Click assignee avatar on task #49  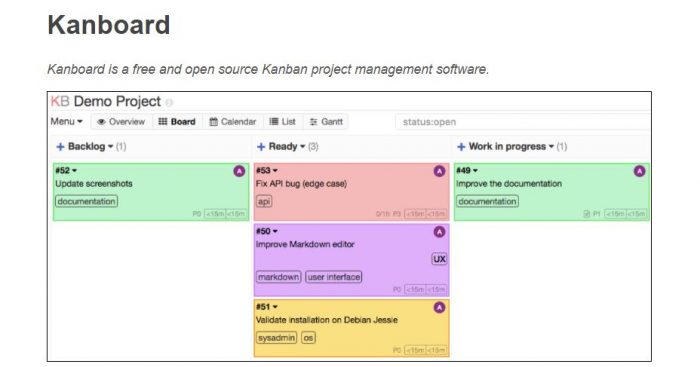pos(640,171)
